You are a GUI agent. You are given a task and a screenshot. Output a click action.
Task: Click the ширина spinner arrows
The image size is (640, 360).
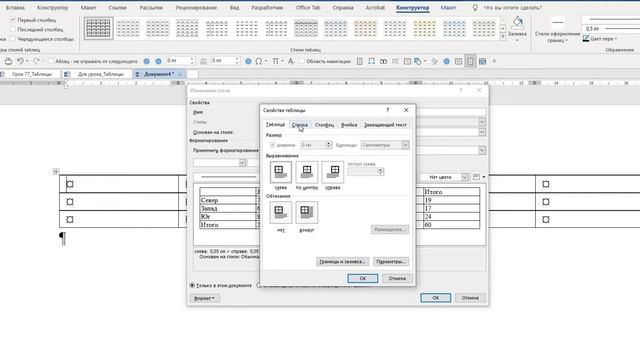click(x=329, y=145)
